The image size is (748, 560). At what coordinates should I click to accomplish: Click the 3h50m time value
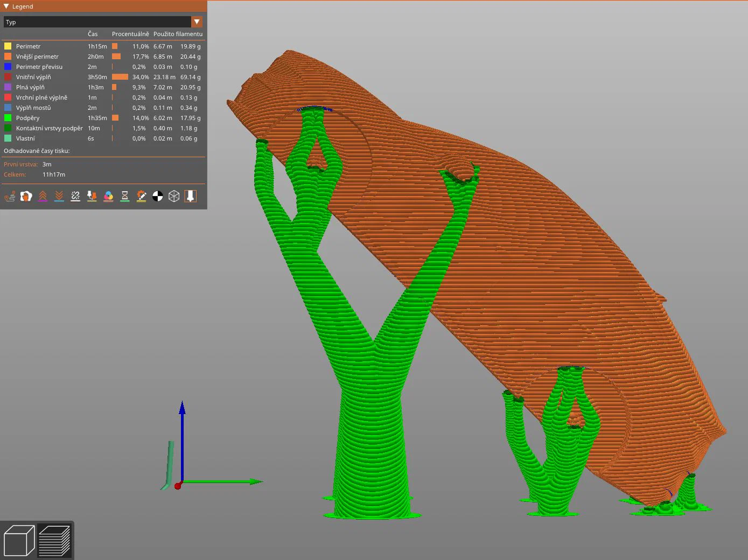pos(97,77)
